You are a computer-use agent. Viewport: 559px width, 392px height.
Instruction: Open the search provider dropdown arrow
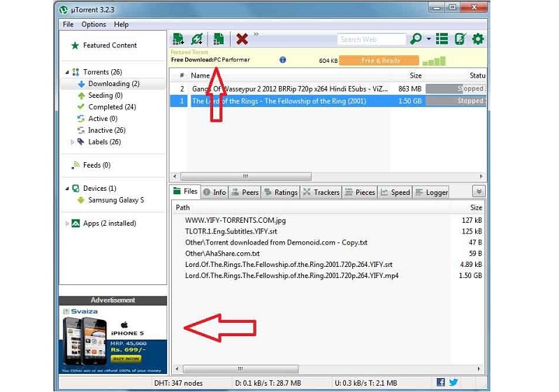pos(428,39)
